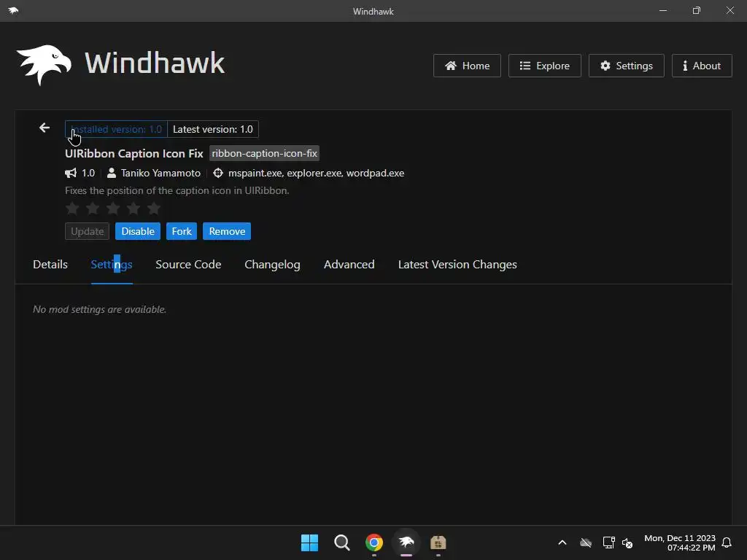
Task: Open the notifications bell
Action: click(x=727, y=542)
